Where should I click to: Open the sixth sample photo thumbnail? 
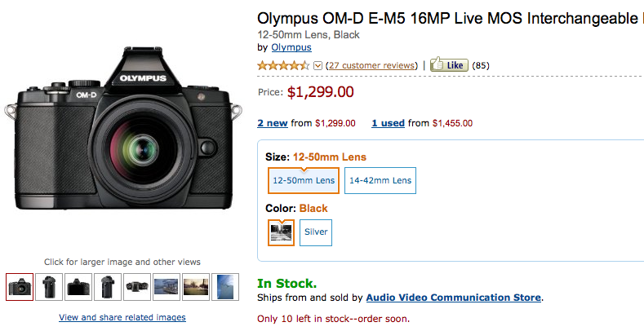(x=167, y=287)
